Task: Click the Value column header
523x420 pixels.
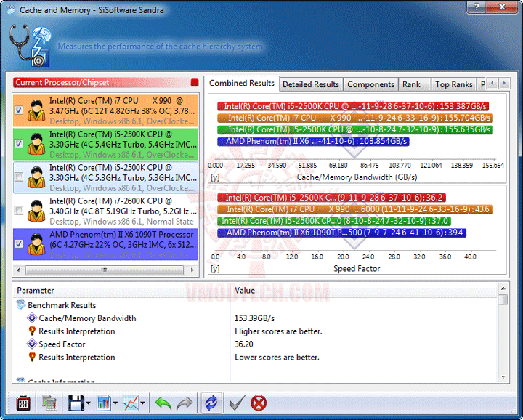Action: [x=364, y=290]
